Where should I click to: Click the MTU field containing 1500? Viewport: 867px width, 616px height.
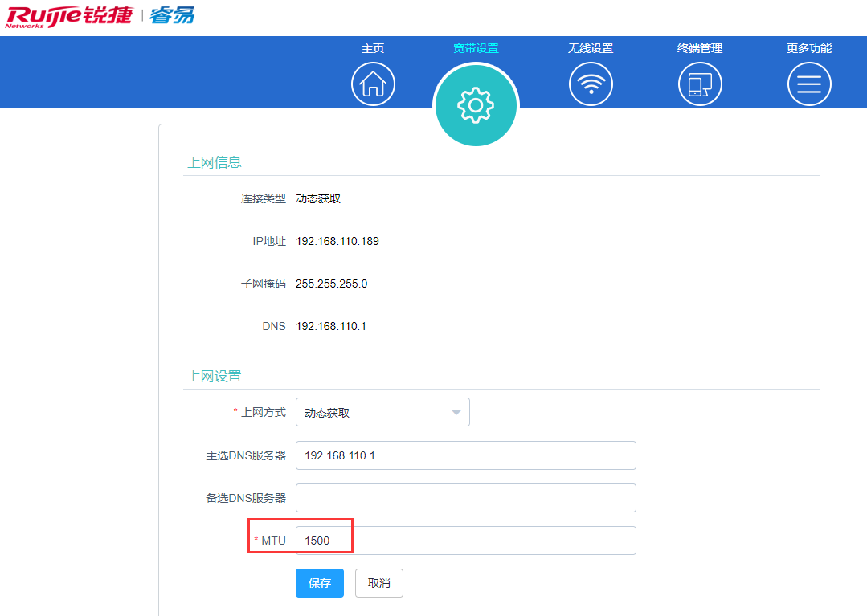[x=465, y=541]
